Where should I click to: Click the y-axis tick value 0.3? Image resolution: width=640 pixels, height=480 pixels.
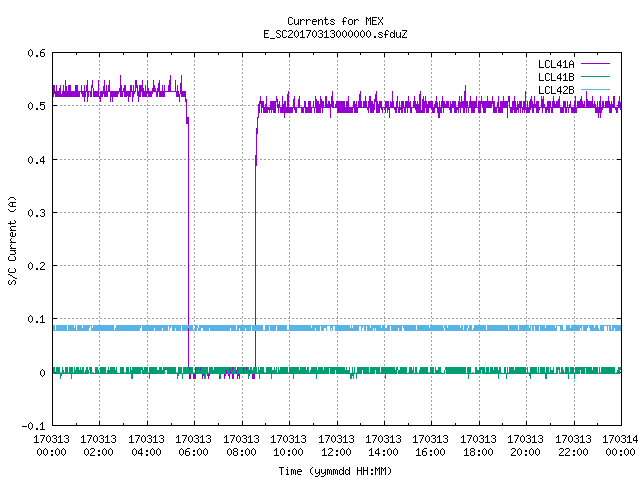(36, 213)
